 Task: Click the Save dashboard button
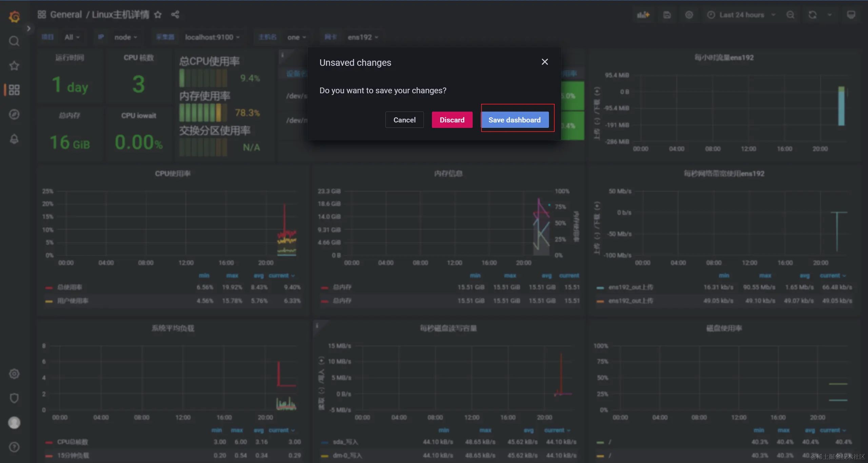[514, 120]
